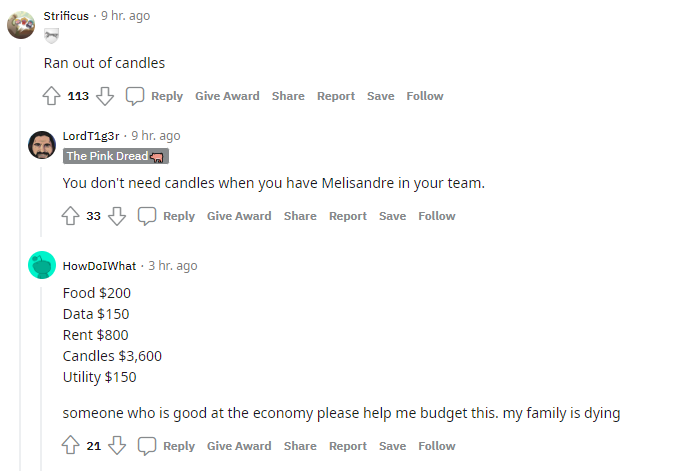Upvote Strificus's "Ran out of candles" comment
This screenshot has height=471, width=687.
coord(51,96)
